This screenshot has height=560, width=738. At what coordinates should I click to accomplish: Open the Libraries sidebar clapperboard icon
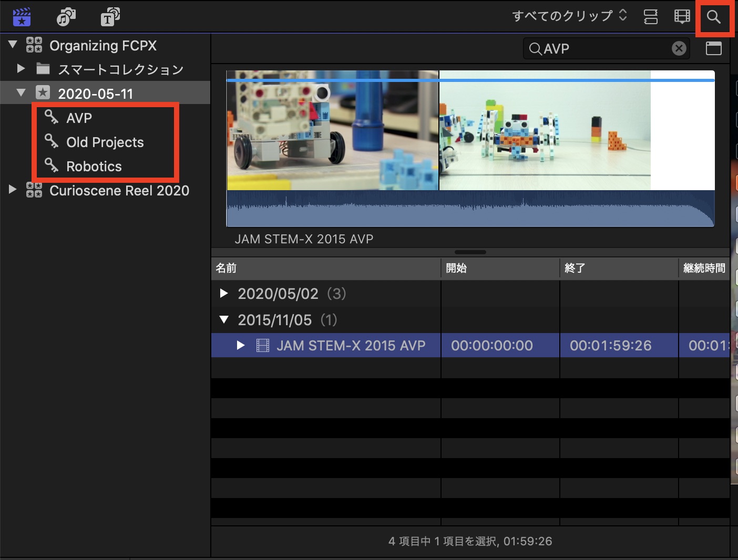22,17
